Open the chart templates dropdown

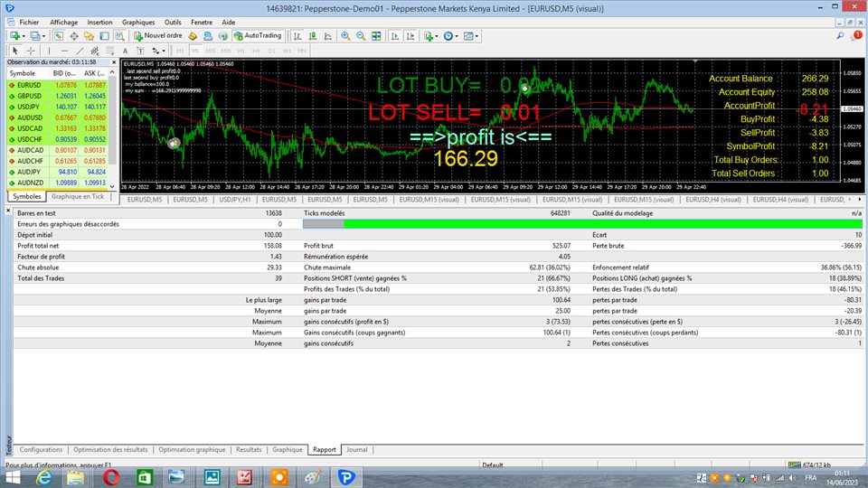(470, 36)
